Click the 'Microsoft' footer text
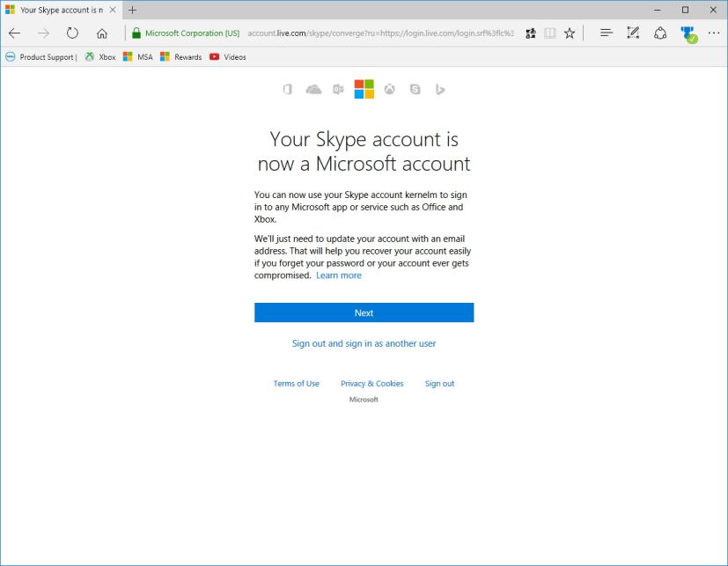728x566 pixels. [x=364, y=400]
